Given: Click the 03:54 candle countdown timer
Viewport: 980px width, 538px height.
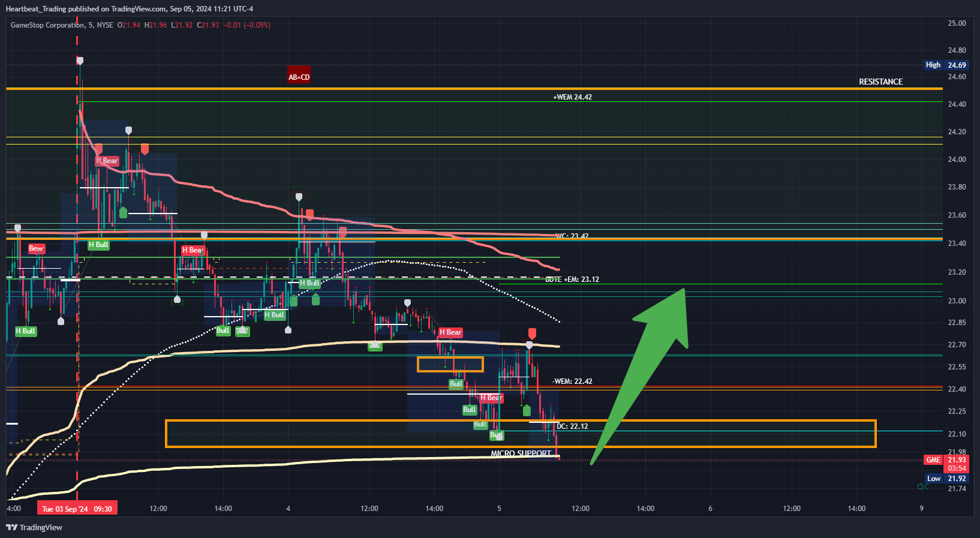Looking at the screenshot, I should [957, 468].
